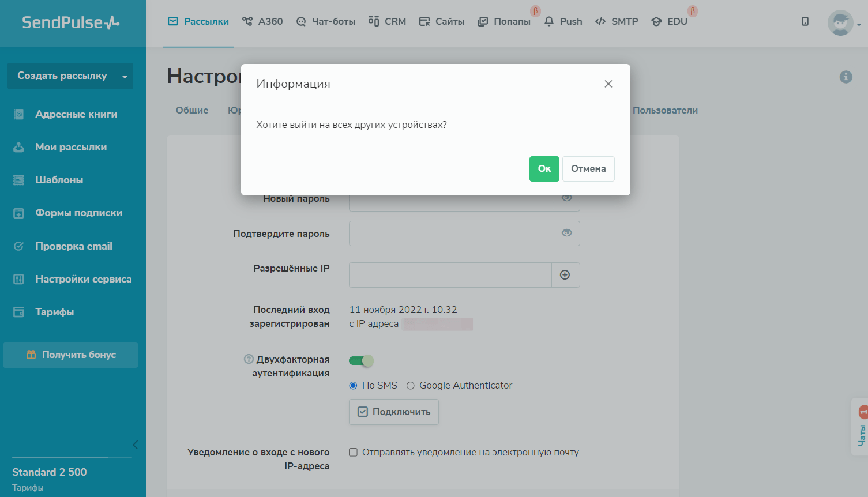Click the Настройки сервиса sidebar icon
The height and width of the screenshot is (497, 868).
pyautogui.click(x=19, y=279)
